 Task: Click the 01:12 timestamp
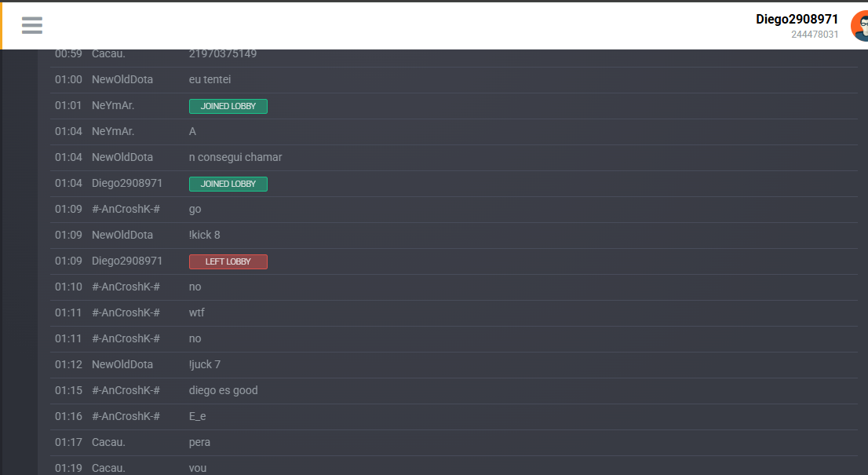(x=68, y=364)
